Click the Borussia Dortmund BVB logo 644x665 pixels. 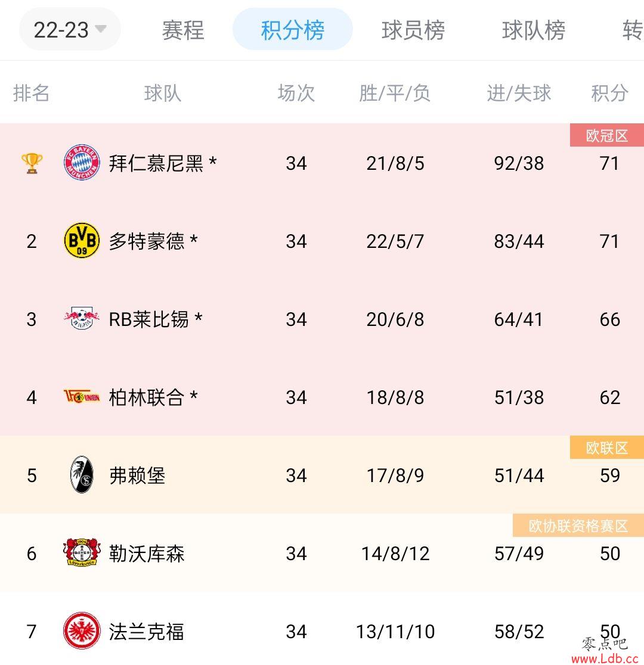coord(82,241)
